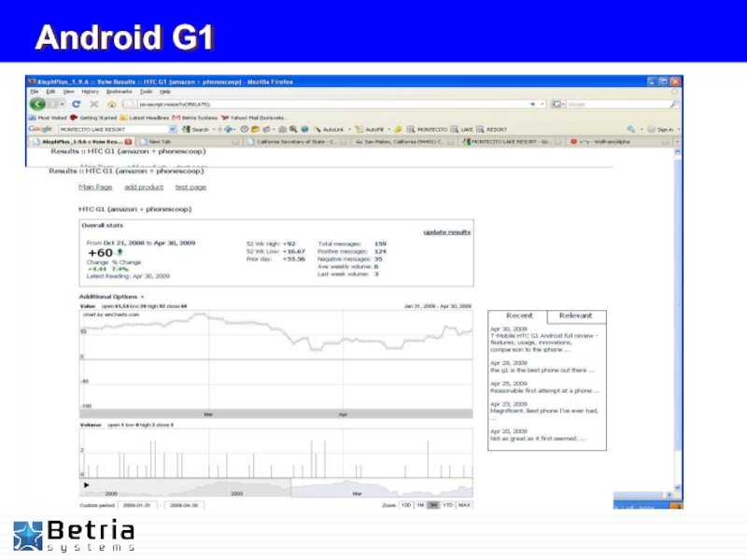747x560 pixels.
Task: Click the RESORT highlight term button
Action: point(492,129)
